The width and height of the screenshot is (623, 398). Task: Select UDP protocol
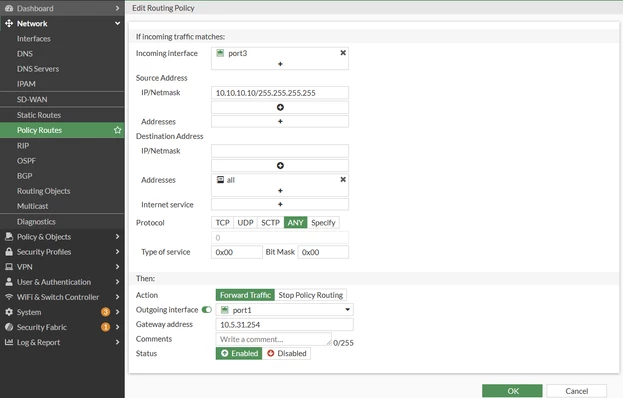click(246, 223)
